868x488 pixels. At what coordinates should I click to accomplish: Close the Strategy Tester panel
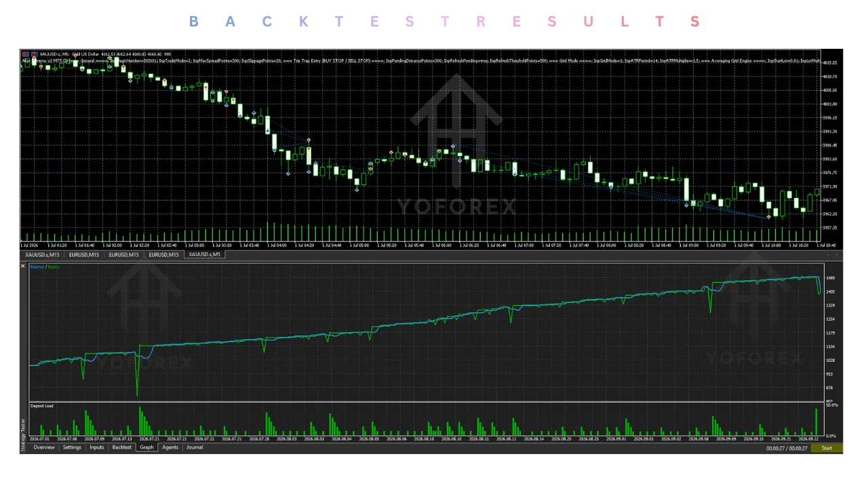point(23,266)
